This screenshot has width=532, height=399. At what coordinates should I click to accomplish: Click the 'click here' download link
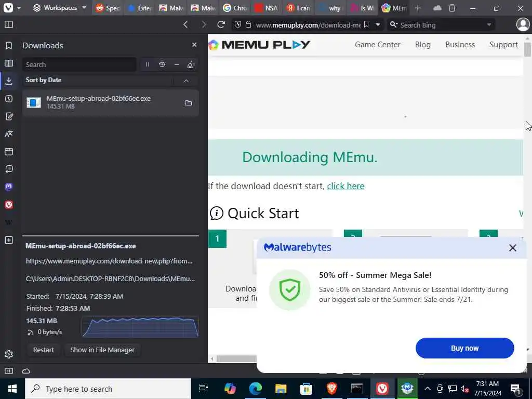click(345, 186)
